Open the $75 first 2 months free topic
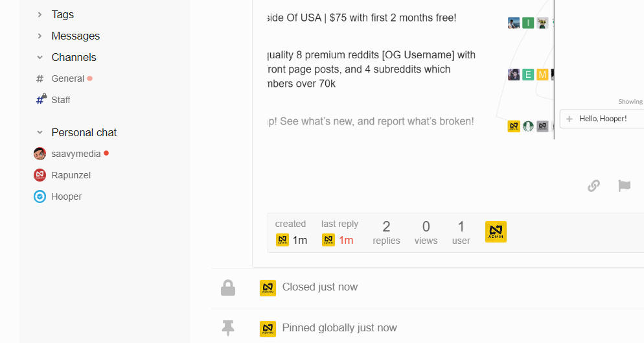This screenshot has height=343, width=644. tap(362, 18)
